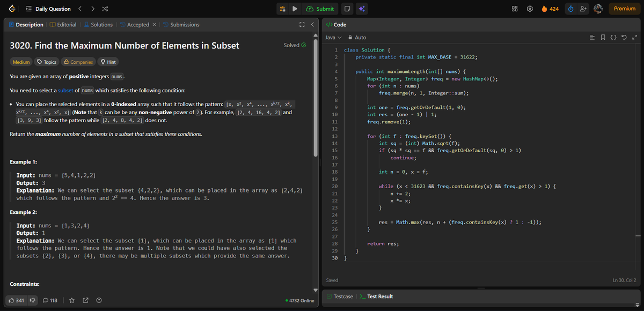Follow the 'subset' term link
The width and height of the screenshot is (644, 311).
point(65,90)
